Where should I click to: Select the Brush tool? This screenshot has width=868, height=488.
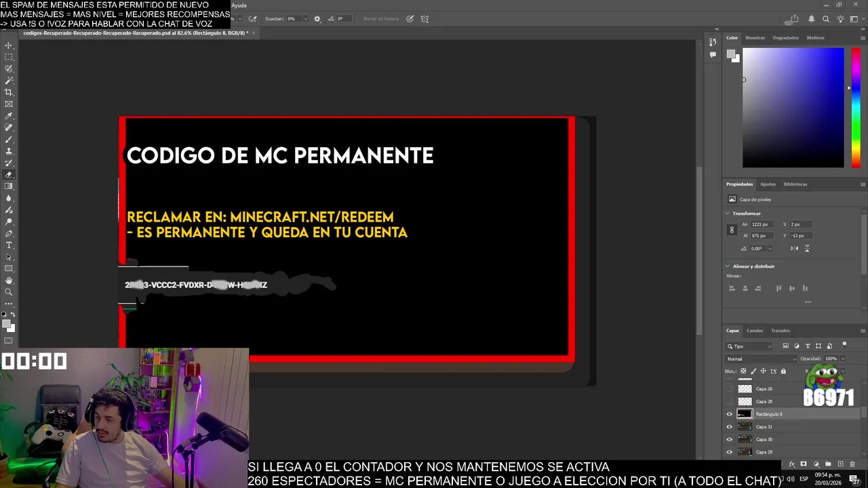point(9,139)
